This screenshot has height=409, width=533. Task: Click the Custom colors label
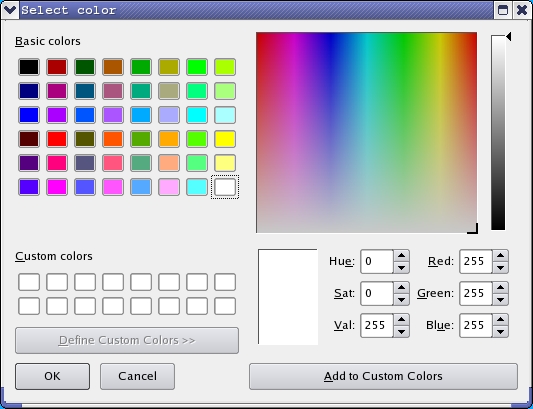tap(54, 256)
